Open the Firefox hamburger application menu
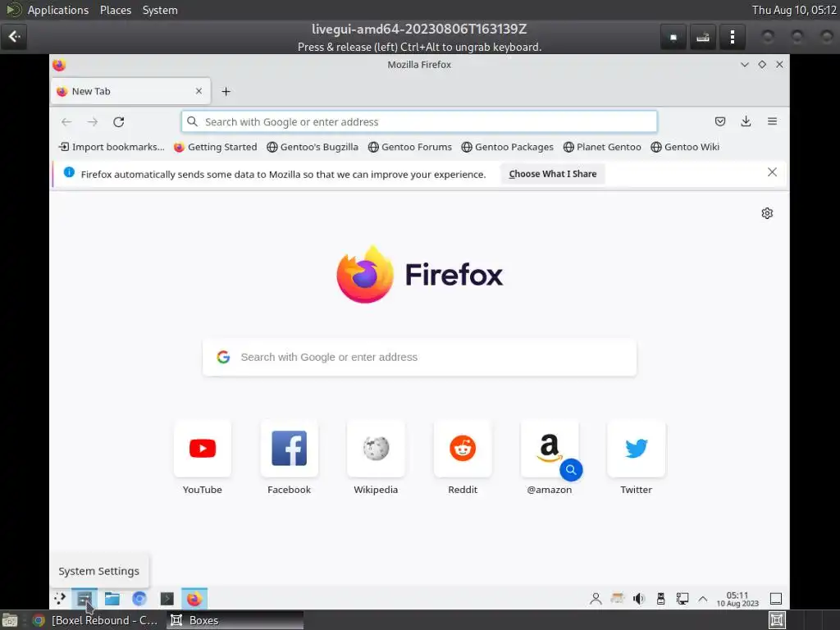Screen dimensions: 840x630 click(x=772, y=121)
